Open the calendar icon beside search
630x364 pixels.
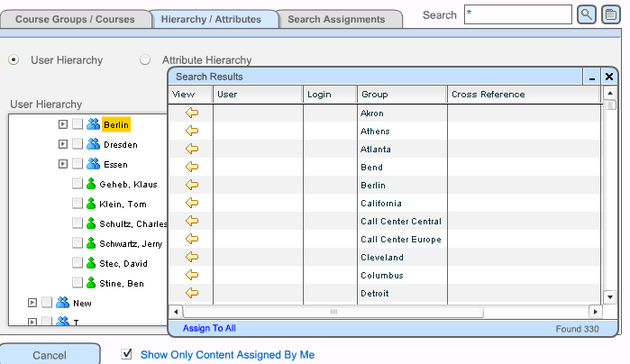coord(611,14)
